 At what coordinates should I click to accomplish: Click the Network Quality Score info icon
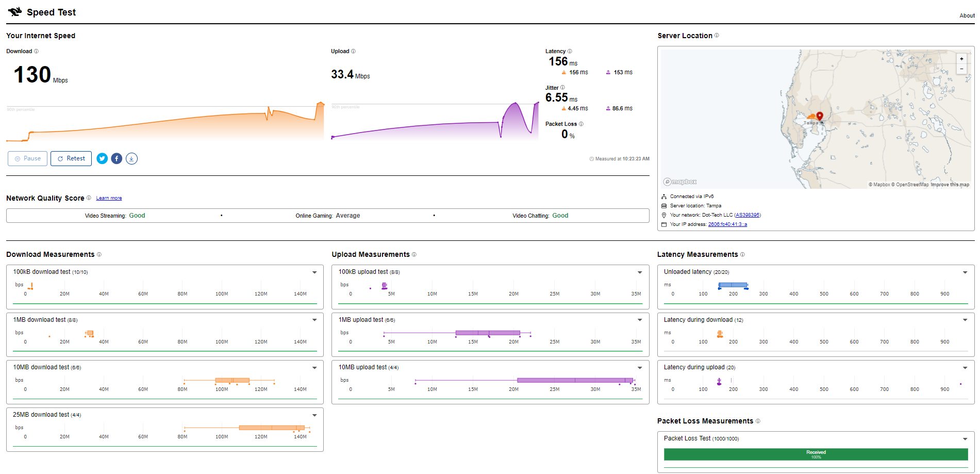tap(89, 198)
